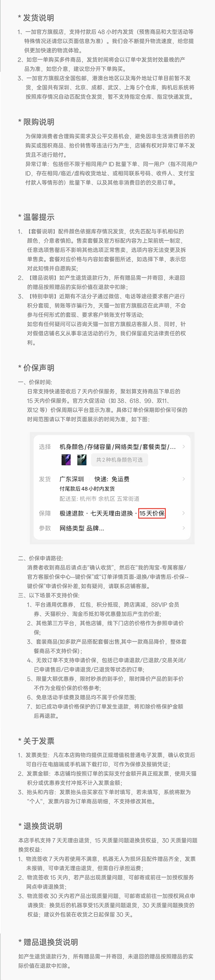Expand the 选择 row chevron arrow
Screen dimensions: 215x980
(x=184, y=447)
